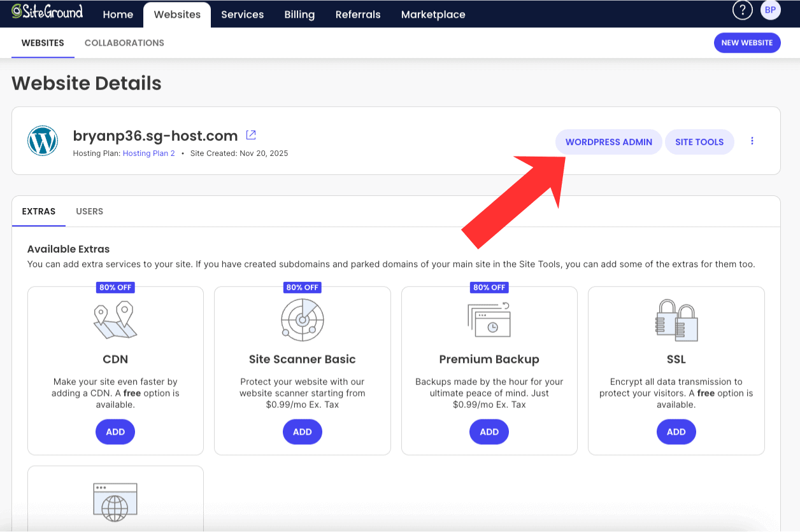The width and height of the screenshot is (800, 532).
Task: Click the SSL card title
Action: 676,360
